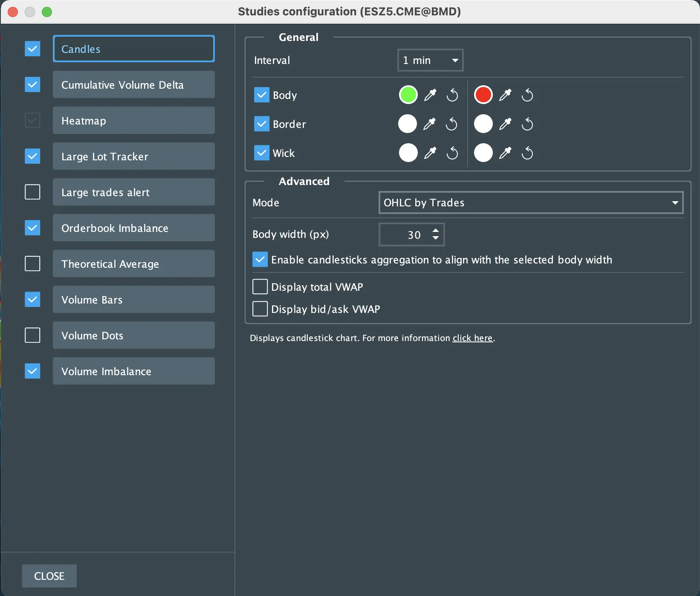This screenshot has width=700, height=596.
Task: Pick right Wick color with the eyedropper
Action: pos(505,153)
